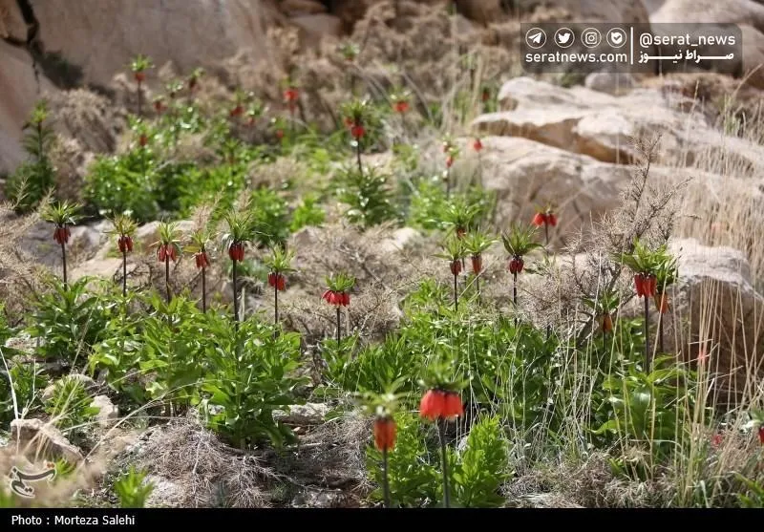Screen dimensions: 764x532
Task: Click the largest red flower in the foreground
Action: [x=441, y=404]
